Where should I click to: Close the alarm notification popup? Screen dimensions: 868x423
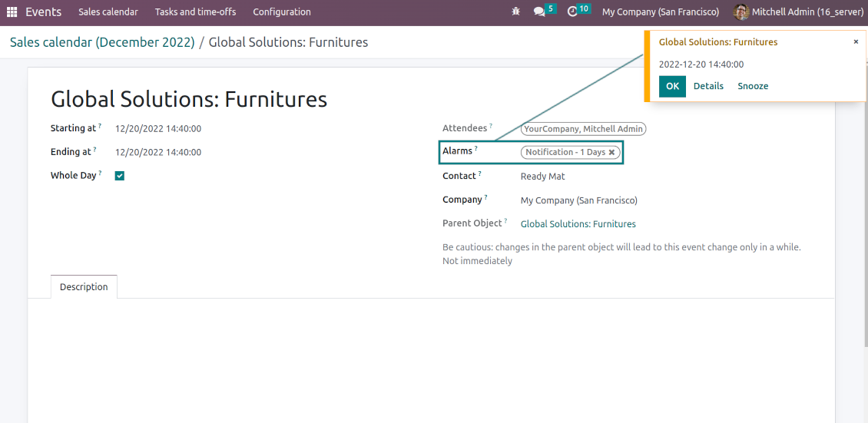pos(856,42)
